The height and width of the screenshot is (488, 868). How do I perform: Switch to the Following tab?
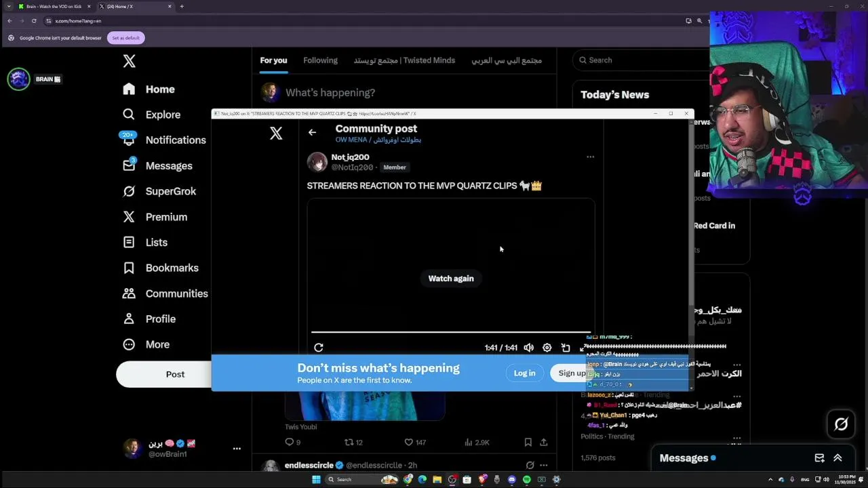tap(320, 60)
